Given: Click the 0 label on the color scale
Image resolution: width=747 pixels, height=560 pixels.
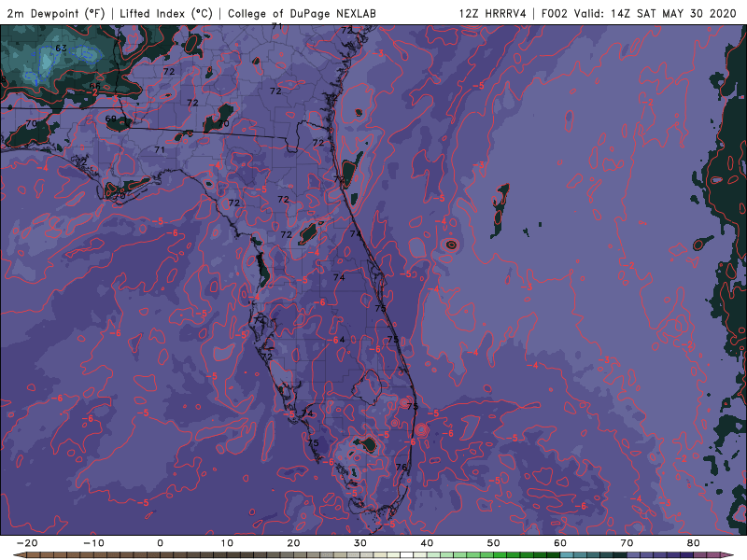Looking at the screenshot, I should coord(160,543).
